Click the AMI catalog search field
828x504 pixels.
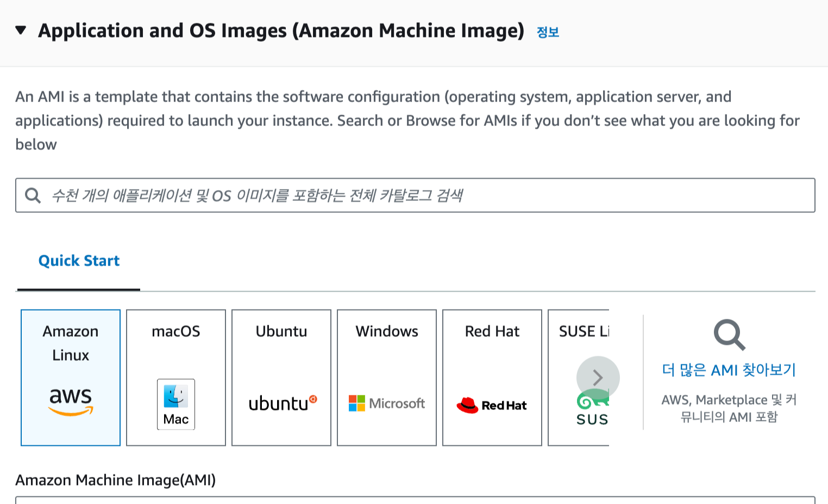(415, 195)
